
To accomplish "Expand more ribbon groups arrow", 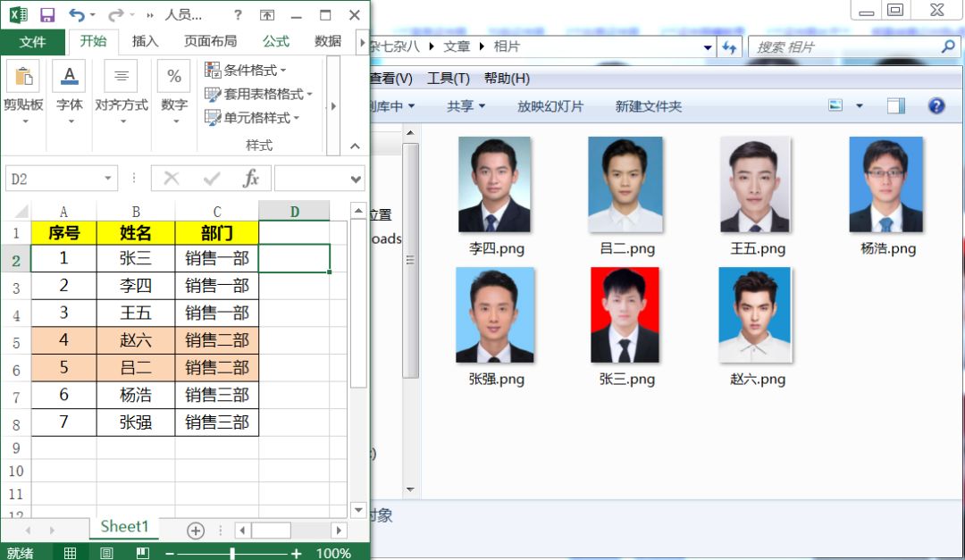I will click(x=333, y=106).
